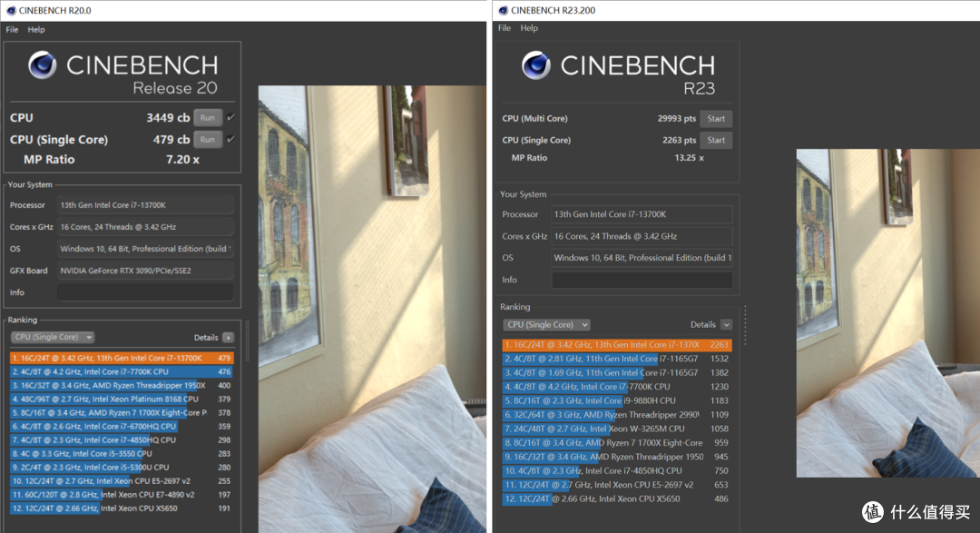Image resolution: width=980 pixels, height=533 pixels.
Task: Click the R20 CPU score 3449 cb
Action: 168,118
